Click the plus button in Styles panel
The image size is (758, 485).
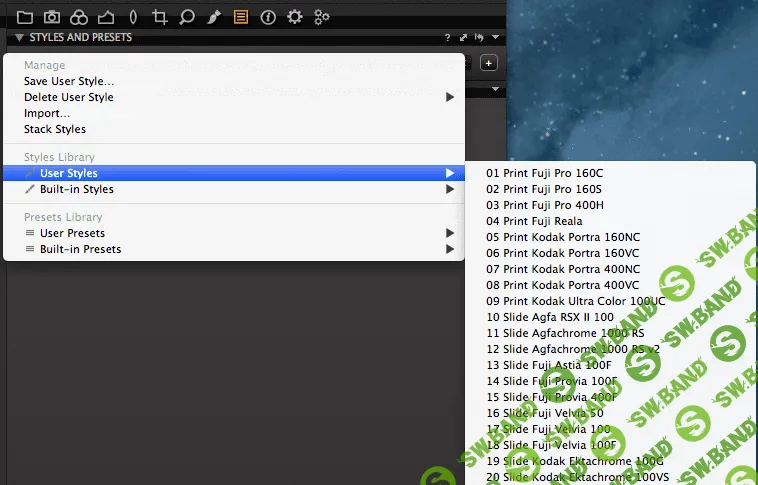[488, 63]
